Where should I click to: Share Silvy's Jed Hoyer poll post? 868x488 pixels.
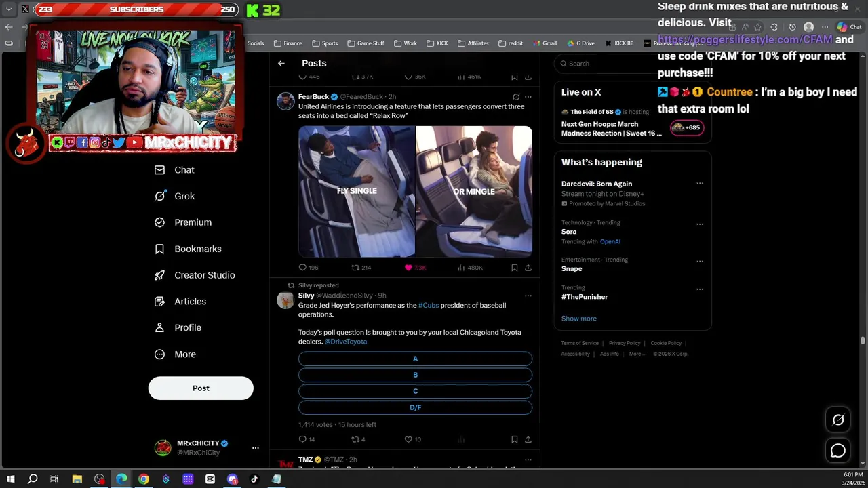(528, 439)
